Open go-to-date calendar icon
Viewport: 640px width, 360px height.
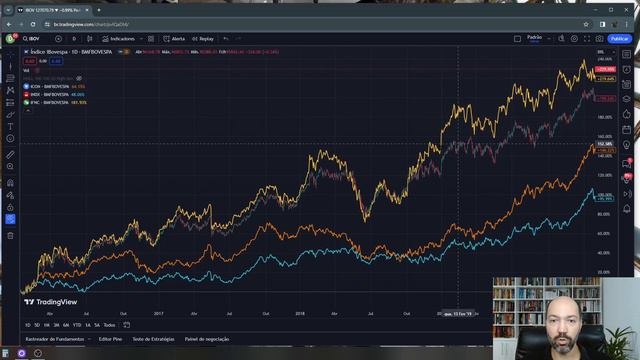(127, 325)
